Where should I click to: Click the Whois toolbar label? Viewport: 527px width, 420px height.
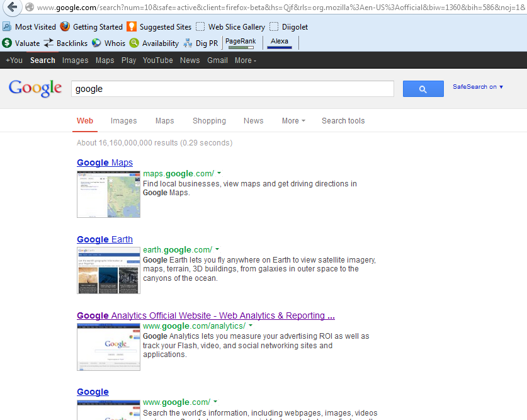click(x=115, y=43)
